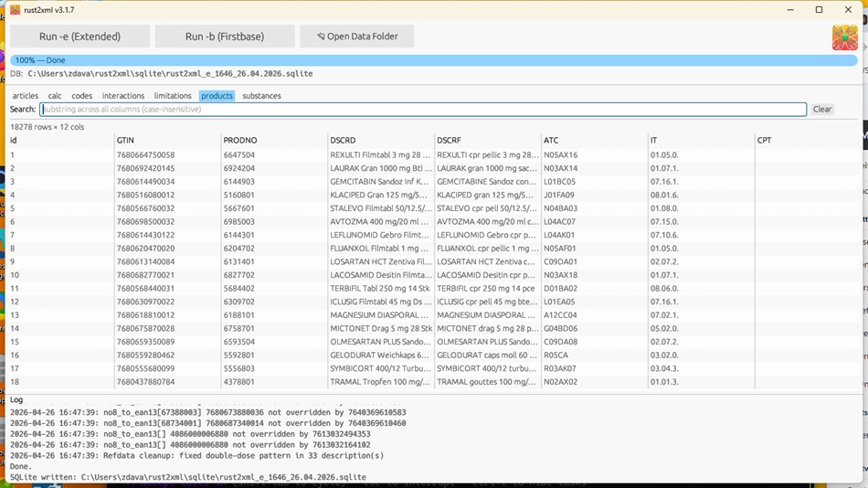This screenshot has height=488, width=868.
Task: Switch to the interactions tab
Action: click(123, 96)
